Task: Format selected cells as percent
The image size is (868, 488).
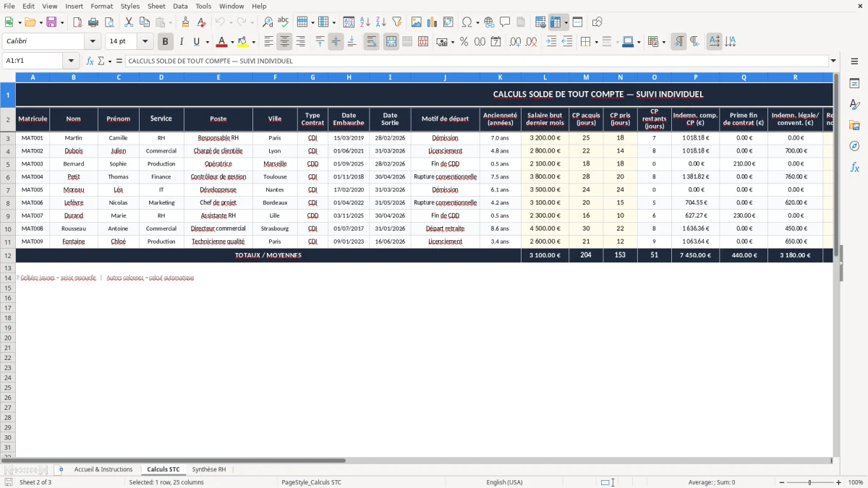Action: (464, 42)
